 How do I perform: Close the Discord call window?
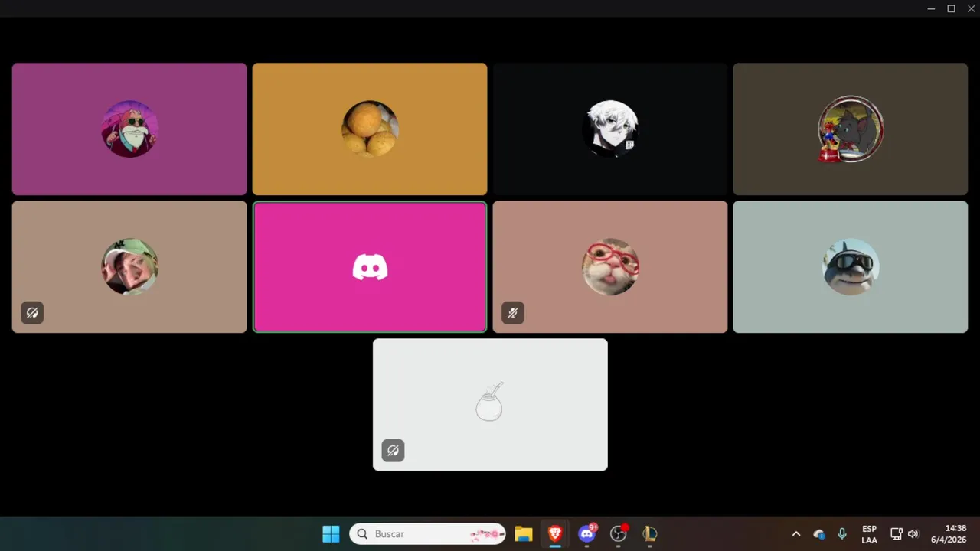coord(971,8)
